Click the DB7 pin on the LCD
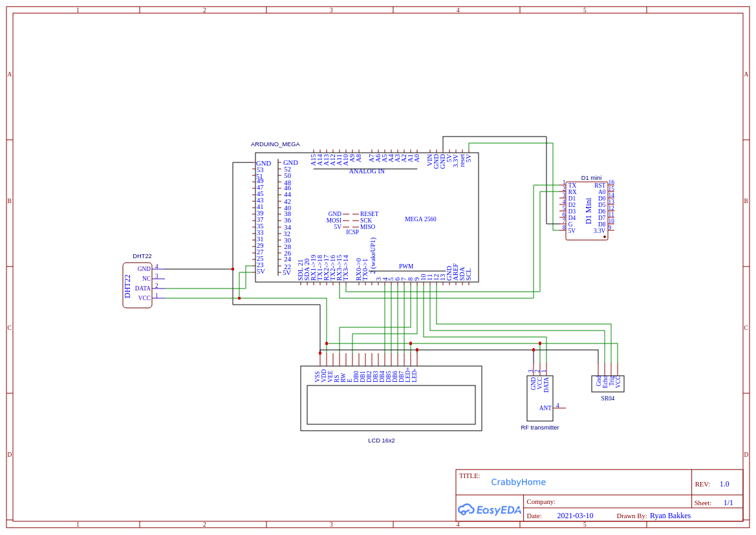The height and width of the screenshot is (535, 756). click(401, 377)
